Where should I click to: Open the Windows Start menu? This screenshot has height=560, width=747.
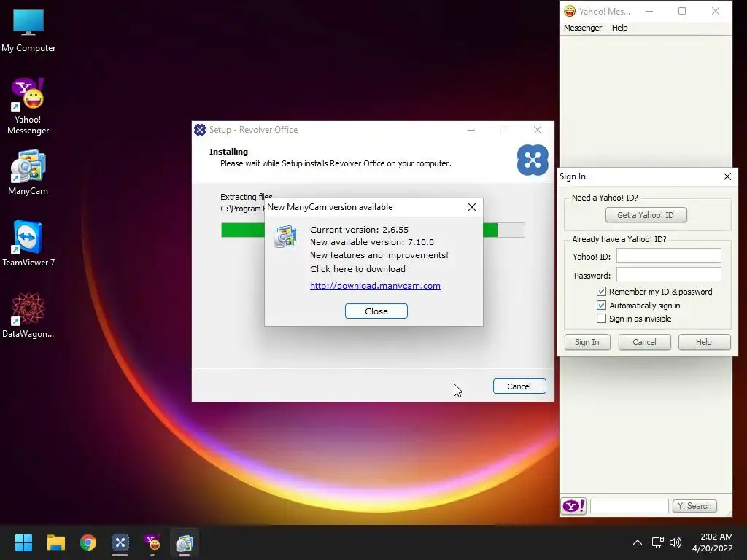point(23,542)
